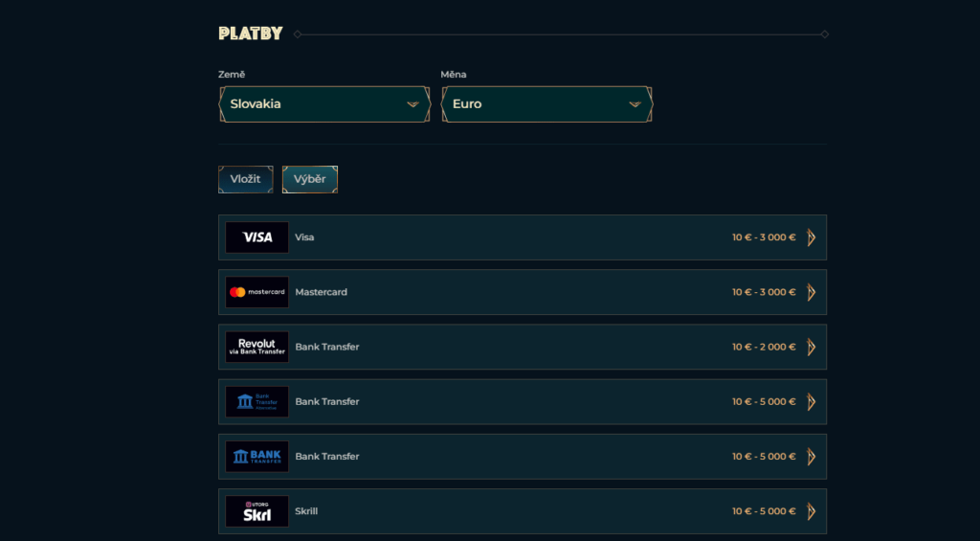Viewport: 980px width, 541px height.
Task: Expand the blue BANK TRANSFER logo row arrow
Action: 812,457
